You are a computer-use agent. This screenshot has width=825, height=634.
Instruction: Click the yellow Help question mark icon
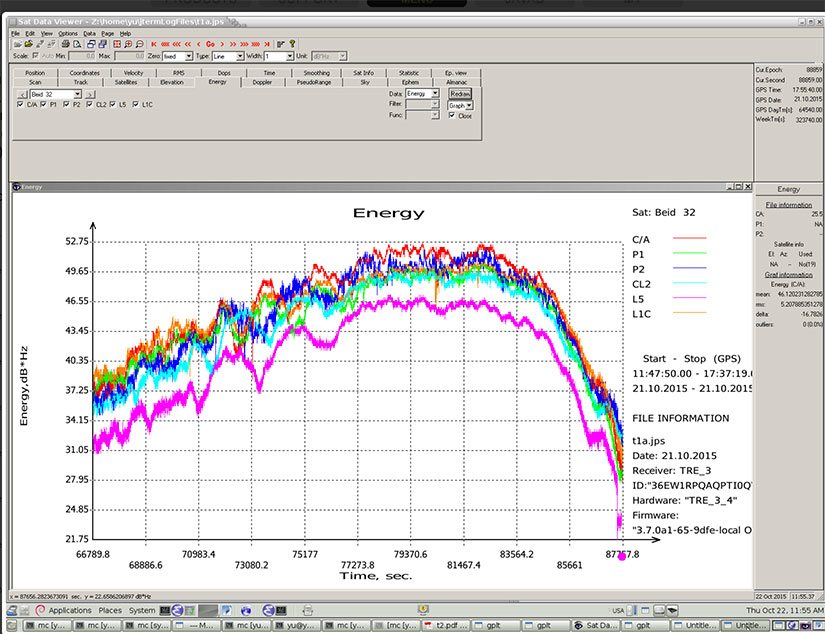[292, 44]
